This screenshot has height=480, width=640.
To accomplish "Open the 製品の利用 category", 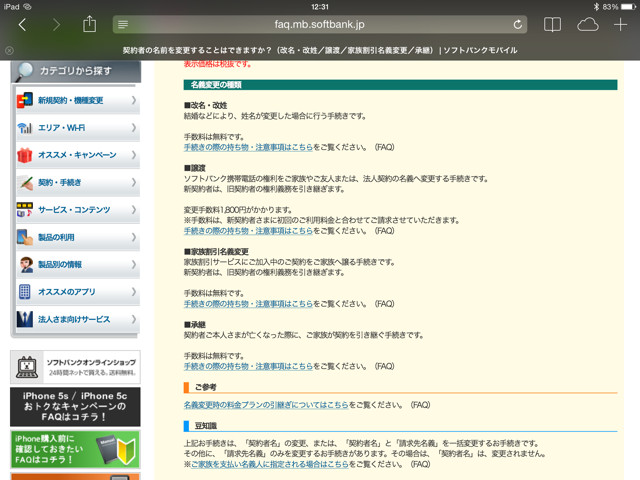I will (78, 237).
